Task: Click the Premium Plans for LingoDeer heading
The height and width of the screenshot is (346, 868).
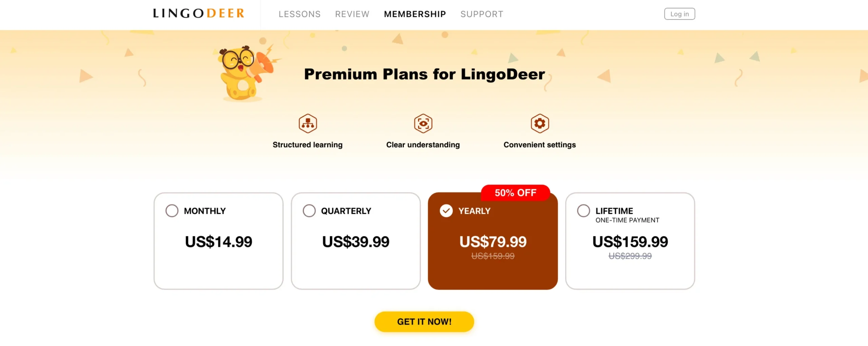Action: [x=424, y=74]
